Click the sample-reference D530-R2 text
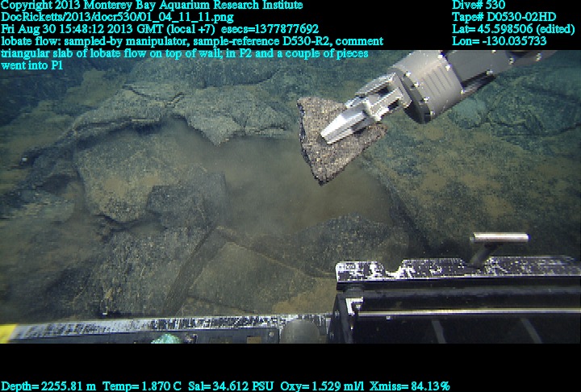Image resolution: width=581 pixels, height=392 pixels. pos(263,41)
